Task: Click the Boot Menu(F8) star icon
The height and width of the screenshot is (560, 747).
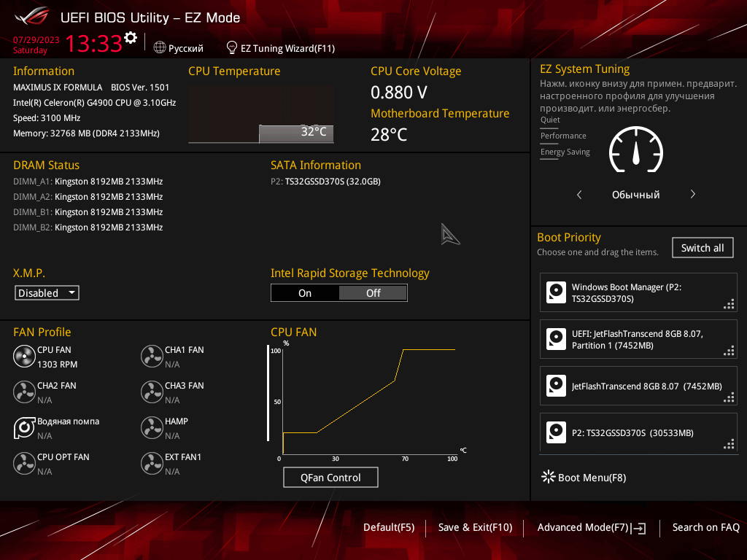Action: click(x=549, y=477)
